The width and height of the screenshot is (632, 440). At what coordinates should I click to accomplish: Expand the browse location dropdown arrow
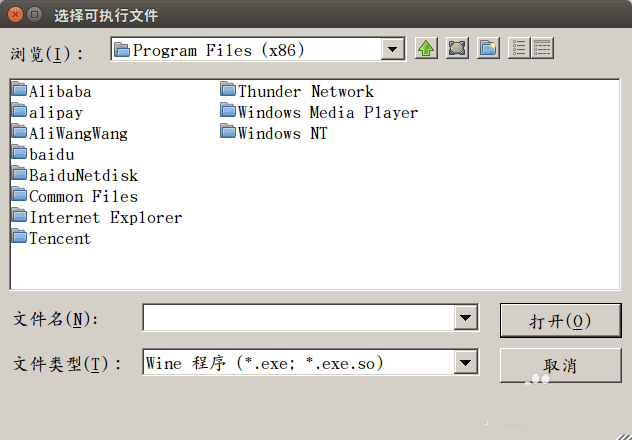393,49
